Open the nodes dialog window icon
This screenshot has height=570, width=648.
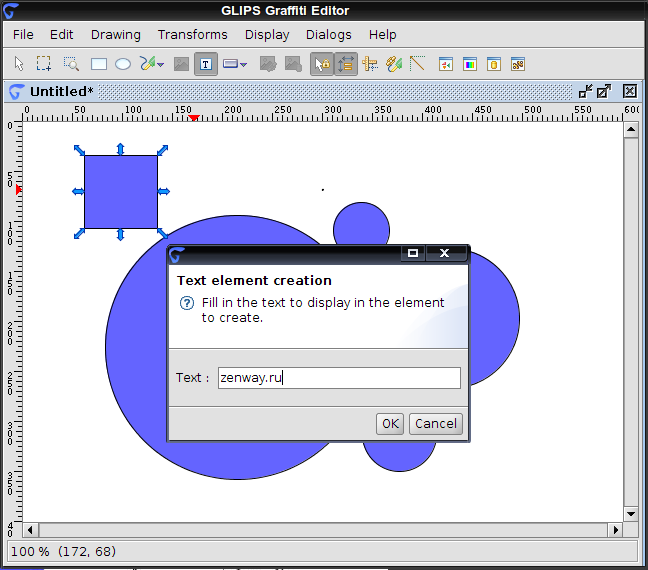518,64
